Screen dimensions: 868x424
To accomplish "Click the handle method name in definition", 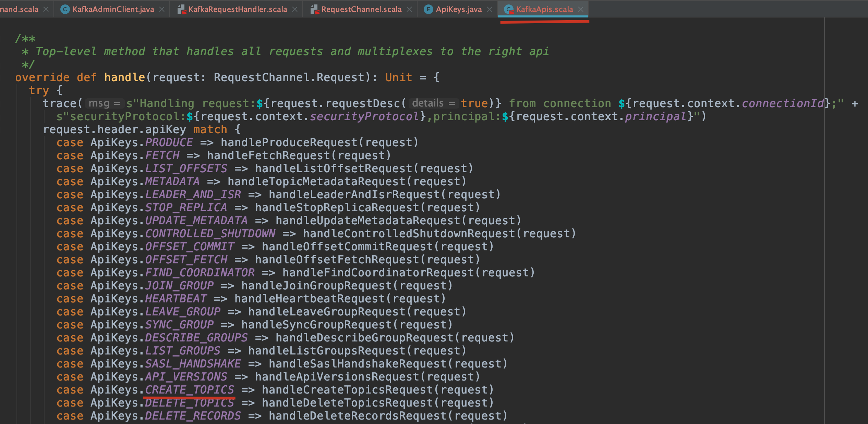I will point(124,77).
